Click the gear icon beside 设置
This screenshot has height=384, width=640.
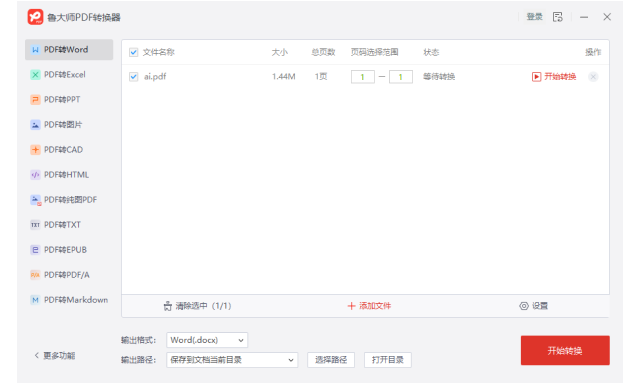point(524,306)
